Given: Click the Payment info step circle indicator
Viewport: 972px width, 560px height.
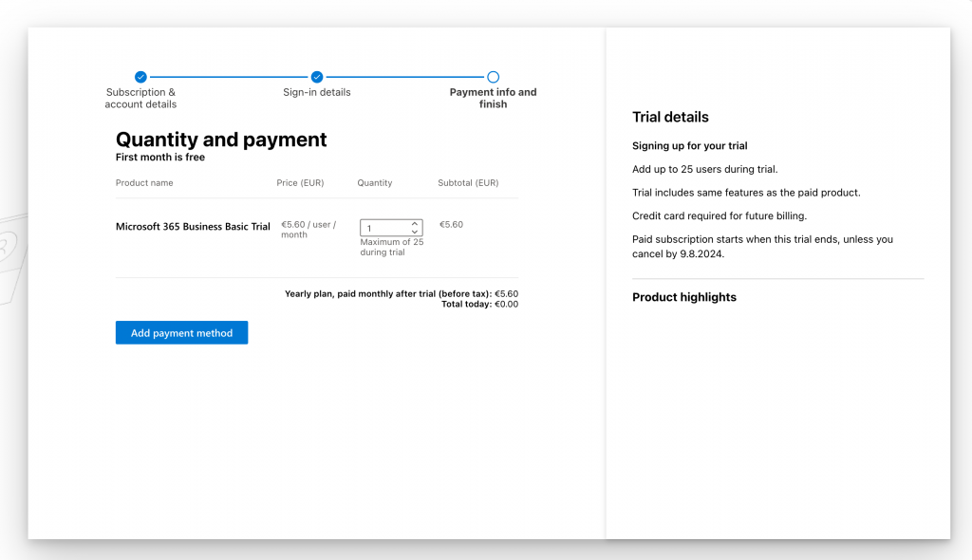Looking at the screenshot, I should pos(493,77).
